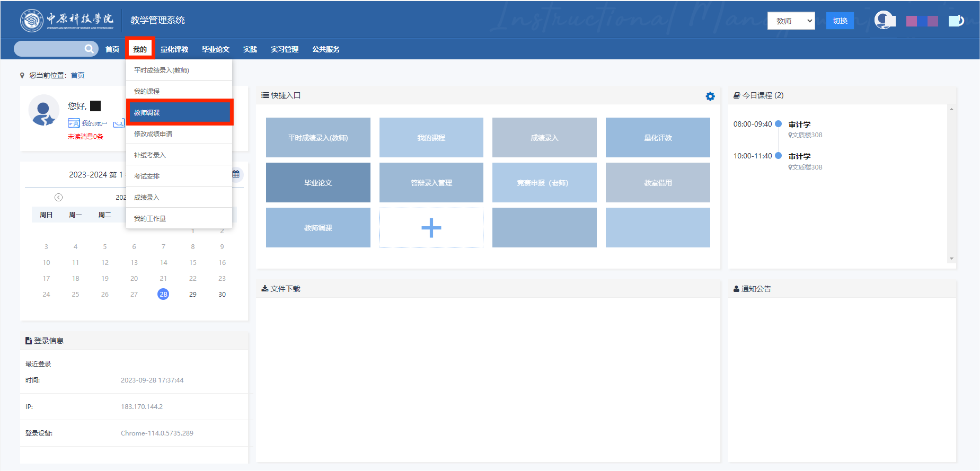Image resolution: width=980 pixels, height=471 pixels.
Task: Add a shortcut using the plus tile
Action: 431,228
